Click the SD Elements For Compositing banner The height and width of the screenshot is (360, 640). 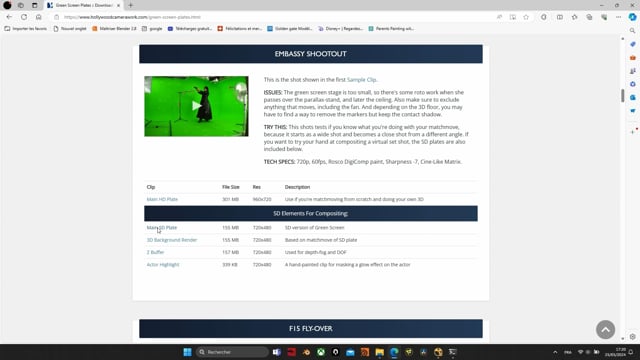(311, 213)
